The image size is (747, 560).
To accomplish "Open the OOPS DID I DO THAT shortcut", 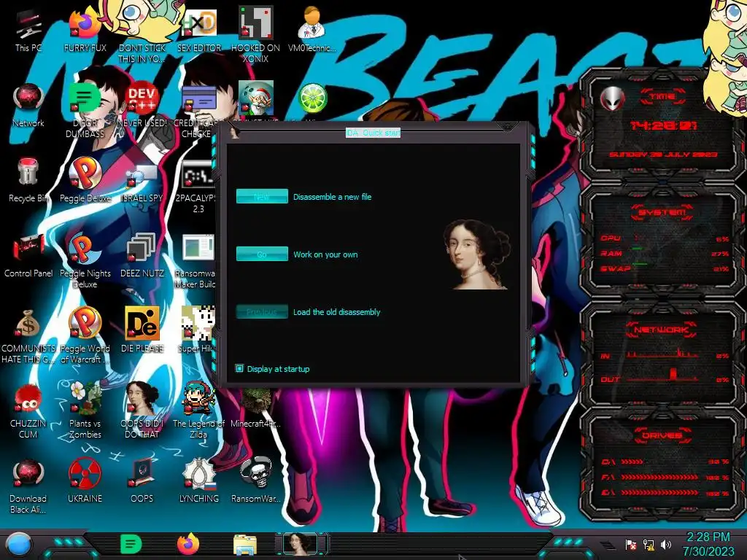I will 142,410.
